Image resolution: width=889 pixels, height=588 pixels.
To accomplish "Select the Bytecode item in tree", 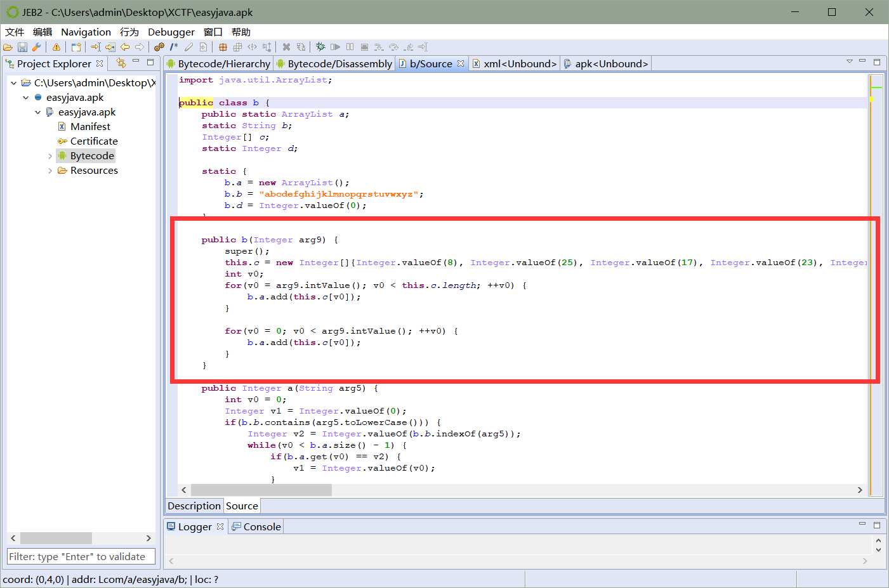I will click(x=92, y=155).
